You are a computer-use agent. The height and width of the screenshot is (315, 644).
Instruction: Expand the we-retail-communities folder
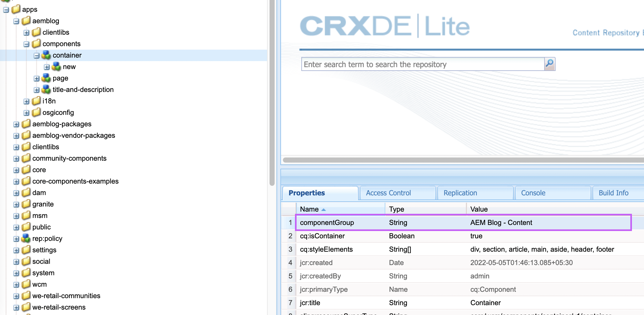click(x=16, y=296)
